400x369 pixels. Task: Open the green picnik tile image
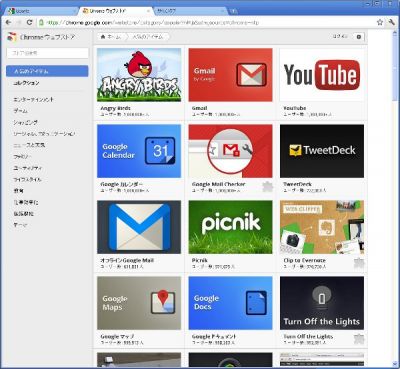point(230,227)
